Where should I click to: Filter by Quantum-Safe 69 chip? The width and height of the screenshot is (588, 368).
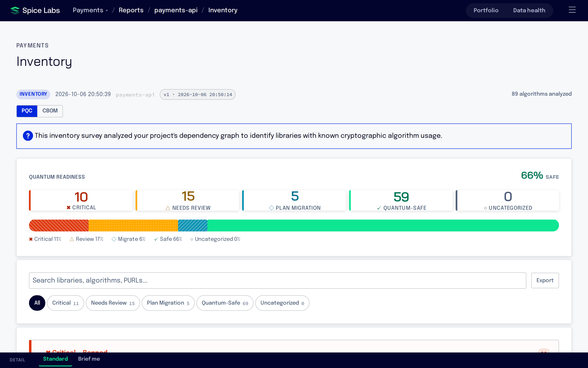coord(225,303)
